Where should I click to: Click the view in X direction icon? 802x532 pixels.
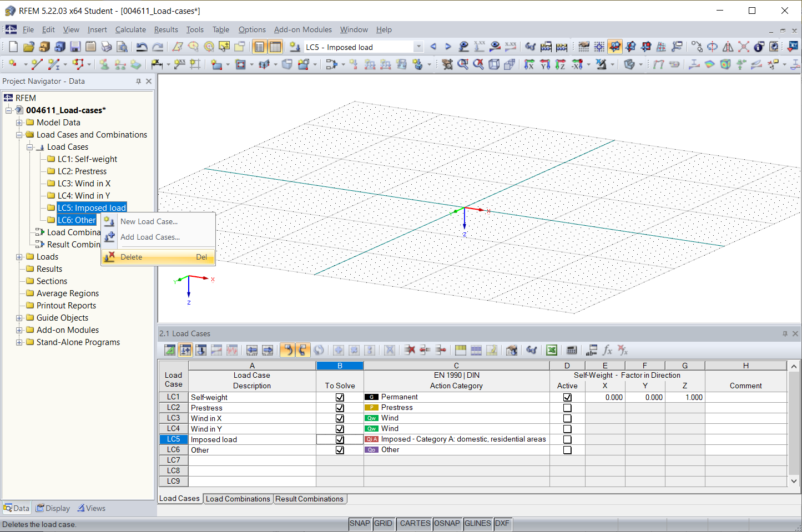(529, 65)
